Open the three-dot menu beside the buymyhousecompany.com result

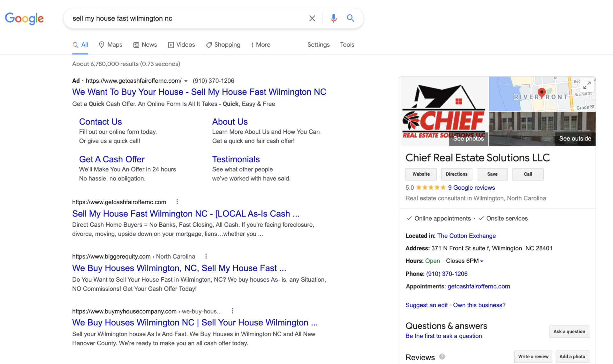[x=232, y=311]
